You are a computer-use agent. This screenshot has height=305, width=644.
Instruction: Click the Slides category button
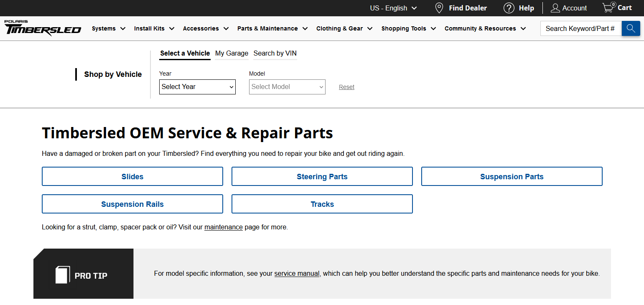pos(132,177)
